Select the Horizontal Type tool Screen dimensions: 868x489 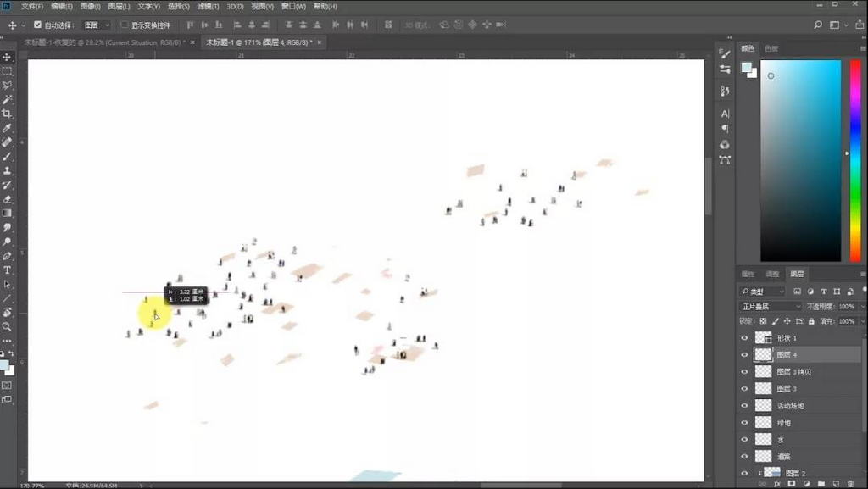tap(7, 270)
